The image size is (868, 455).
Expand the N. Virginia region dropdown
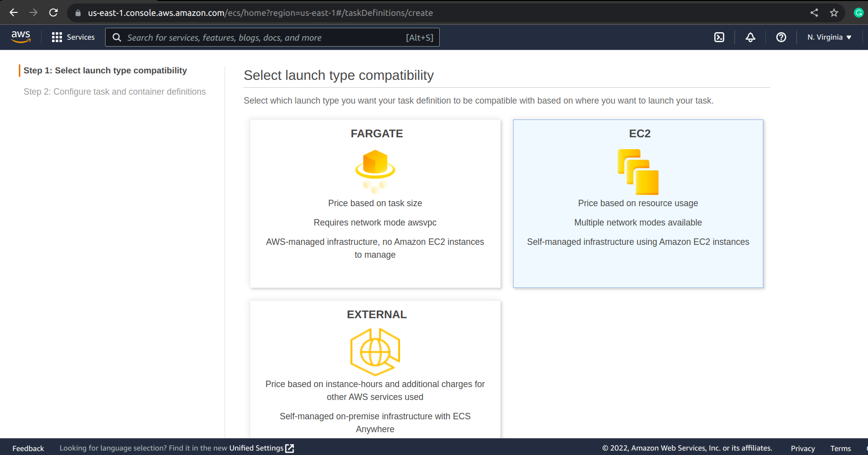pyautogui.click(x=829, y=37)
